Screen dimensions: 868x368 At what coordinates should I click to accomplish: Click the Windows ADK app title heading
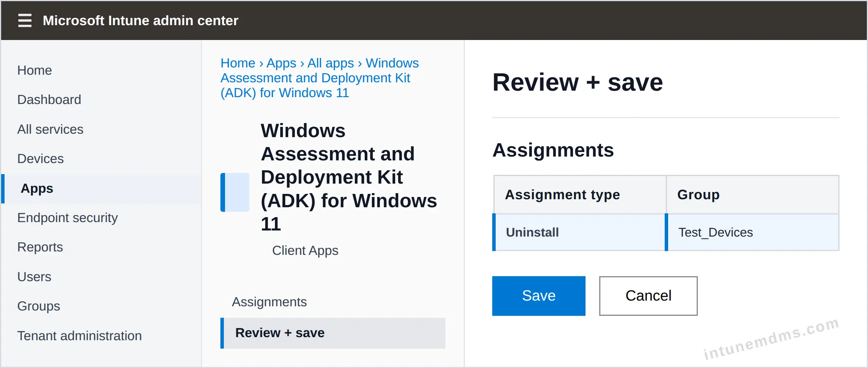coord(349,177)
